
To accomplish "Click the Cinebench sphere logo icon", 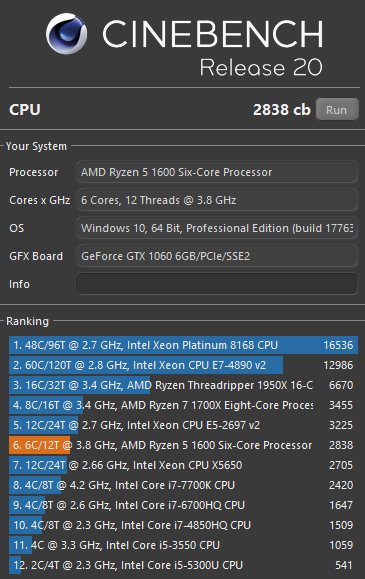I will tap(67, 34).
